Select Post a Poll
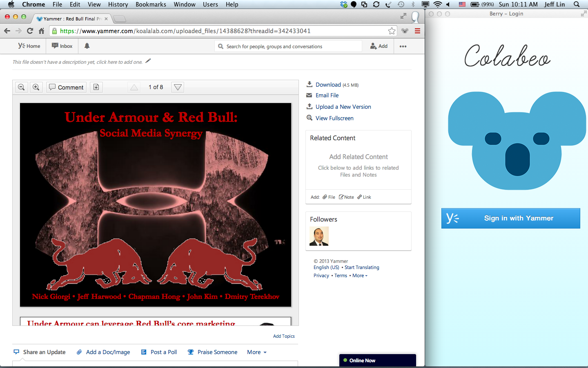This screenshot has height=368, width=588. pyautogui.click(x=159, y=352)
